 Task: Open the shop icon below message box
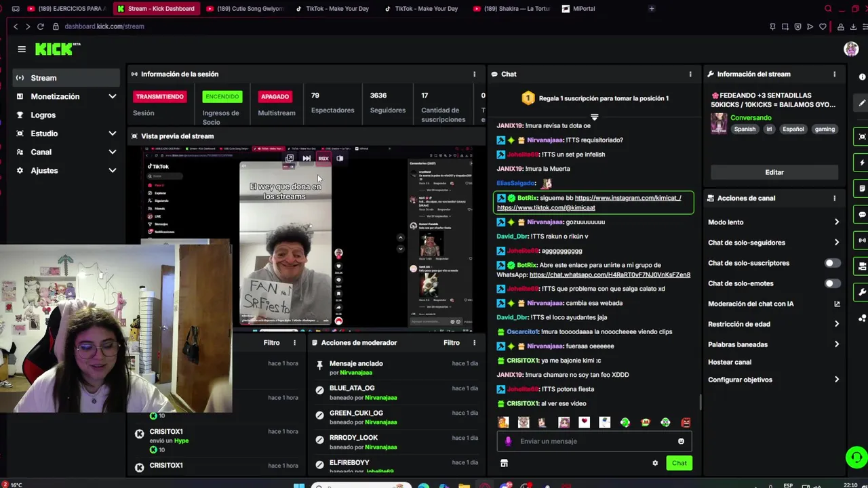(504, 463)
